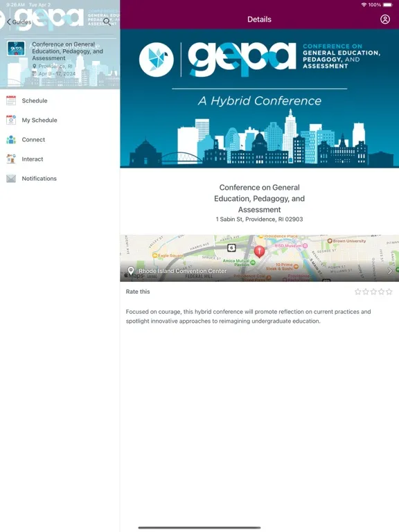Image resolution: width=399 pixels, height=532 pixels.
Task: Tap the Interact icon
Action: click(11, 159)
